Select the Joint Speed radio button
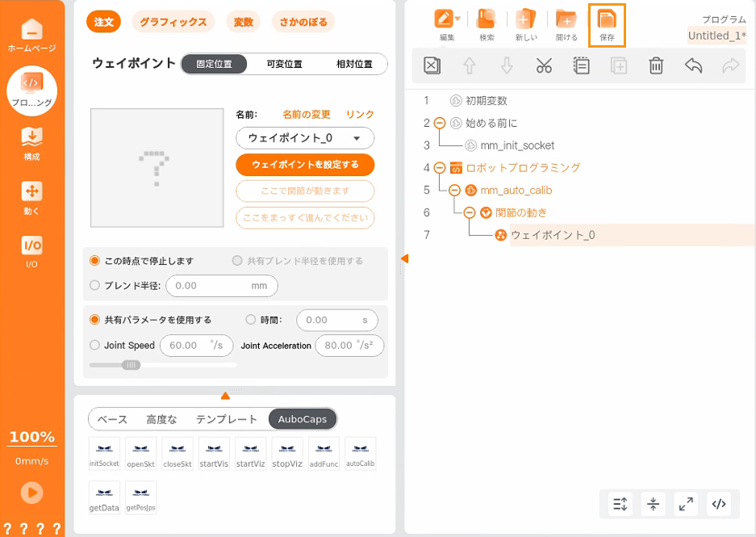This screenshot has width=756, height=537. point(95,345)
